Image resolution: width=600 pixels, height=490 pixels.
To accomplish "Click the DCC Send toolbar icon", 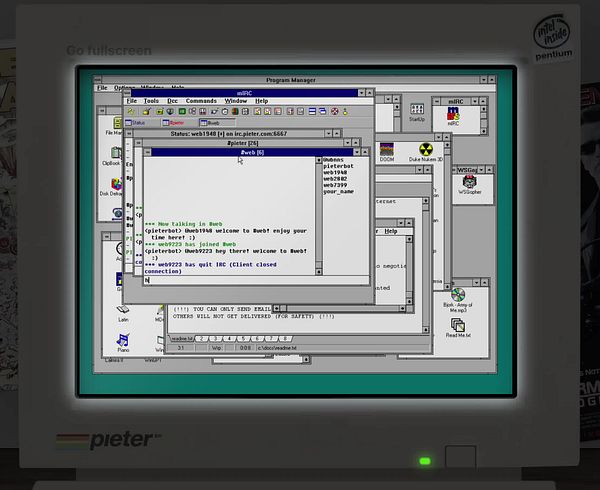I will click(x=258, y=112).
